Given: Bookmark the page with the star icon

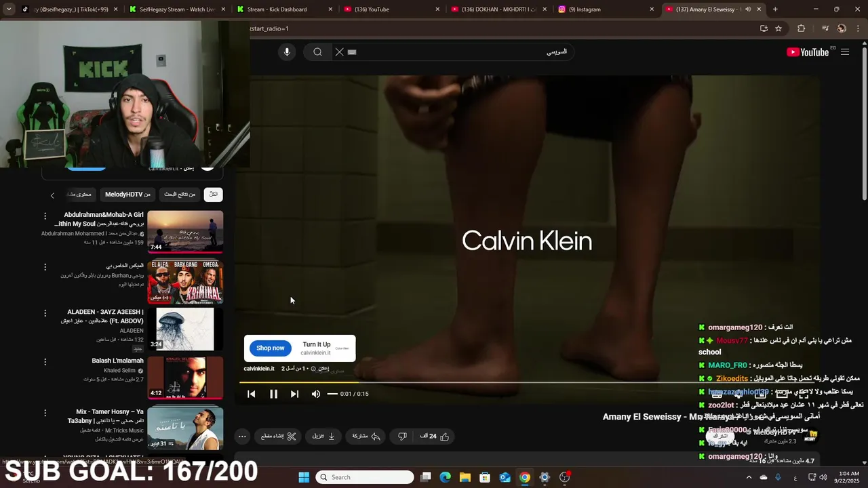Looking at the screenshot, I should pos(778,28).
